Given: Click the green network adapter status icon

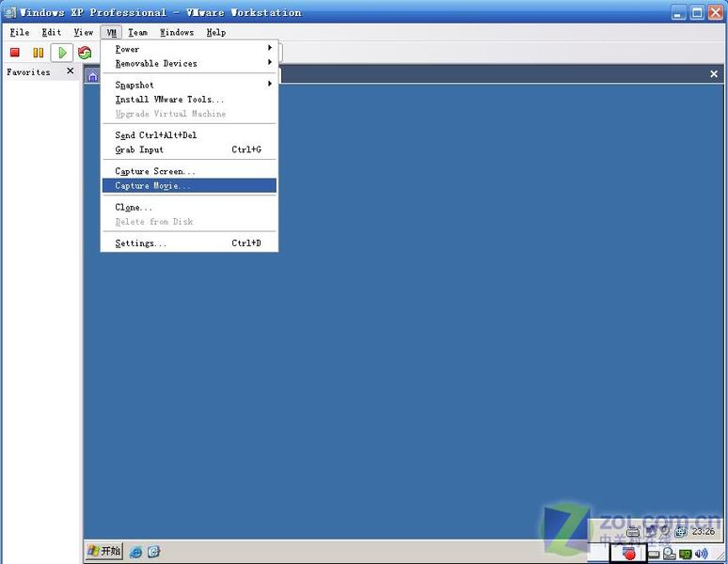Looking at the screenshot, I should 686,554.
